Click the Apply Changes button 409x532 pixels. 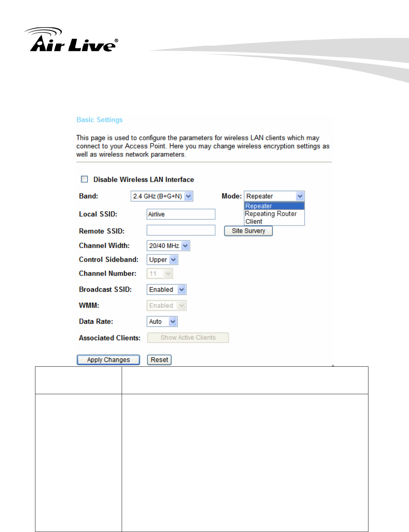coord(108,360)
